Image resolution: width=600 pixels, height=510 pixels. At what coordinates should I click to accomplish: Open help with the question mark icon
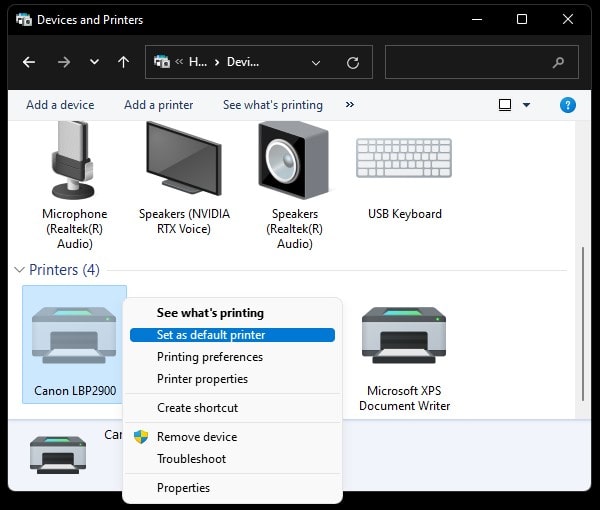568,105
